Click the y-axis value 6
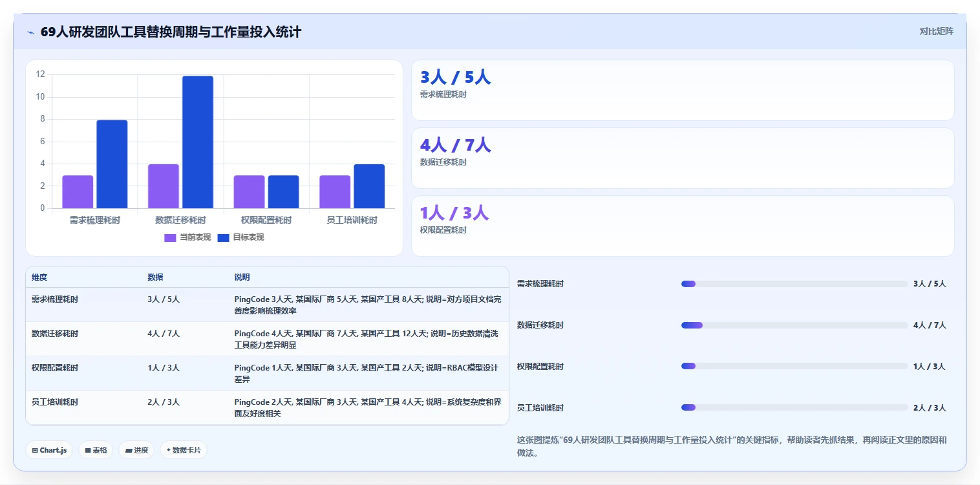The height and width of the screenshot is (485, 980). click(43, 142)
